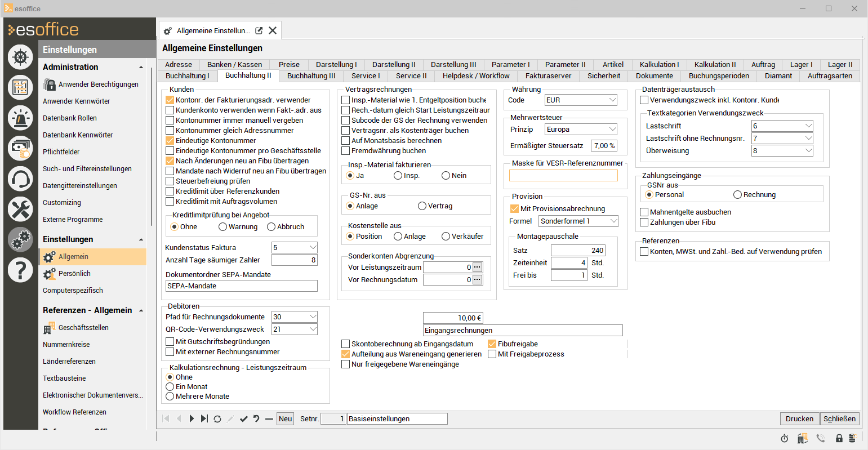Screen dimensions: 868x450
Task: Enable Mahnentgelte ausbuchen checkbox
Action: [644, 212]
